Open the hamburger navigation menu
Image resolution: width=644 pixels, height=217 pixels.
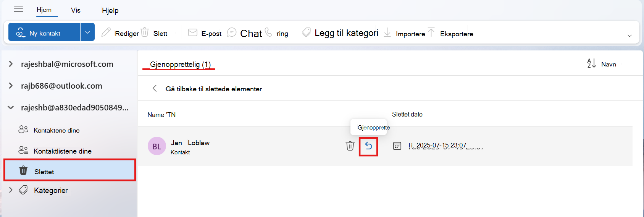coord(18,9)
